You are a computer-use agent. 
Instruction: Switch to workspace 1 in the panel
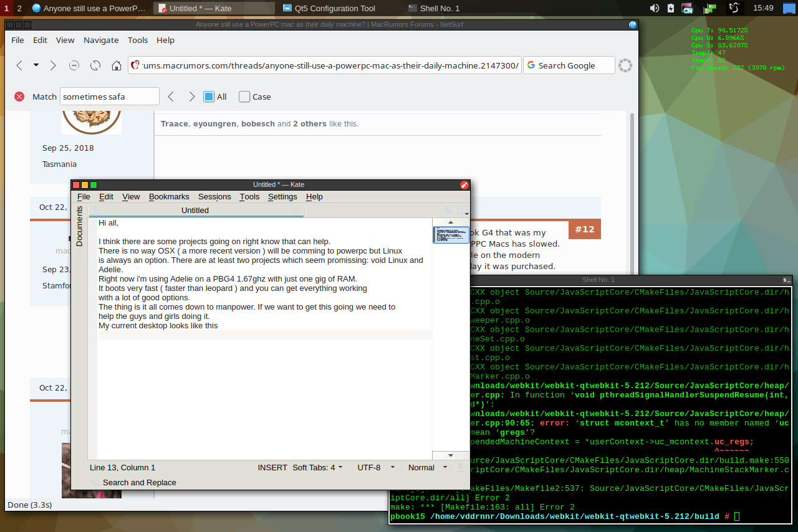click(x=6, y=8)
